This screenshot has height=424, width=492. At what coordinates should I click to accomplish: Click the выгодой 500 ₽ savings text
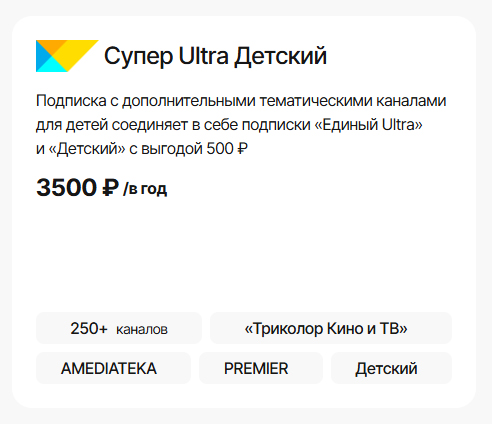(x=194, y=149)
